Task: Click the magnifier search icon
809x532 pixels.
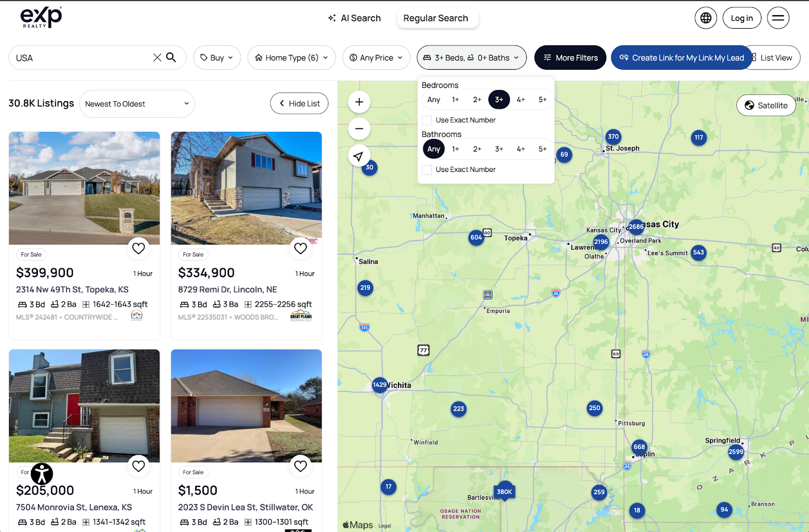Action: 171,58
